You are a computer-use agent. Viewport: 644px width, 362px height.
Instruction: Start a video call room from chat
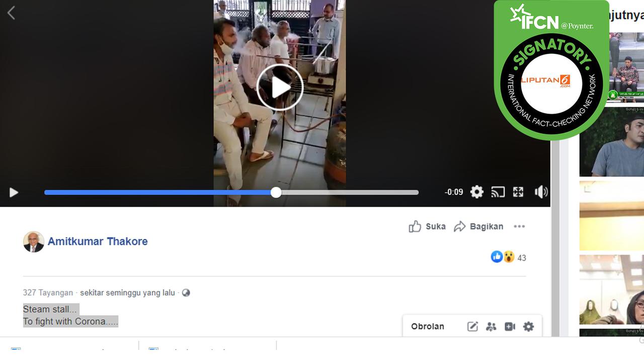tap(510, 326)
